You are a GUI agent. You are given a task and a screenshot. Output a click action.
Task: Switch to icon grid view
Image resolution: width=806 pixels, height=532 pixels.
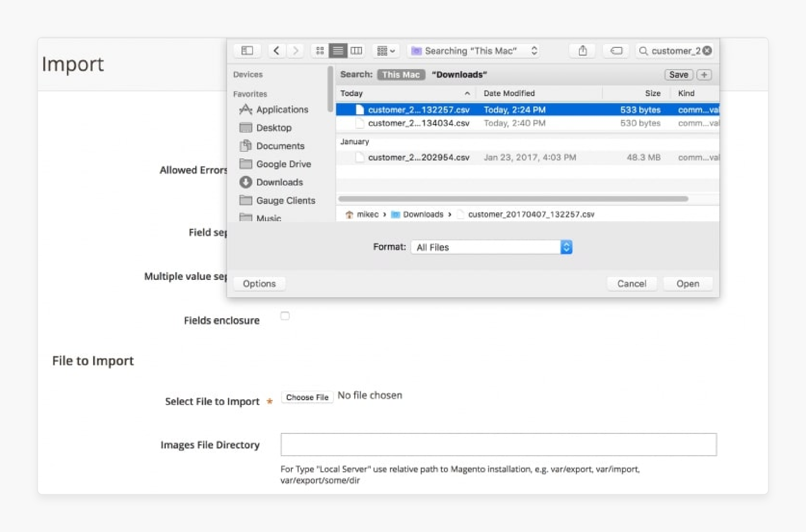[x=320, y=51]
